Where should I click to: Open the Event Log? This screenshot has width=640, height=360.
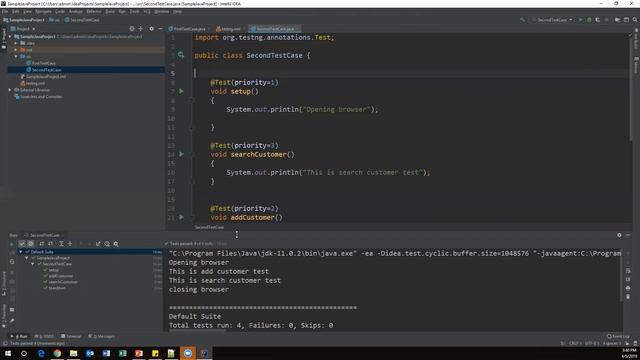click(x=618, y=336)
